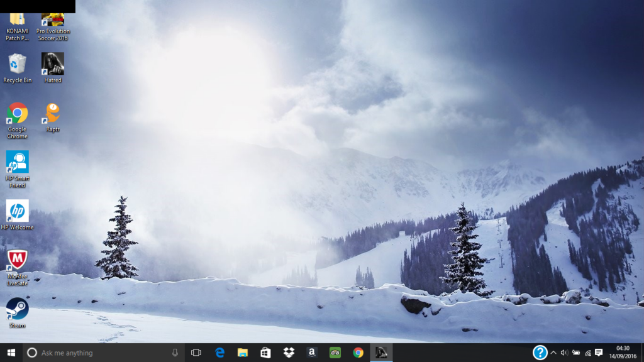Open Dropbox from the taskbar
This screenshot has width=644, height=362.
(x=289, y=353)
